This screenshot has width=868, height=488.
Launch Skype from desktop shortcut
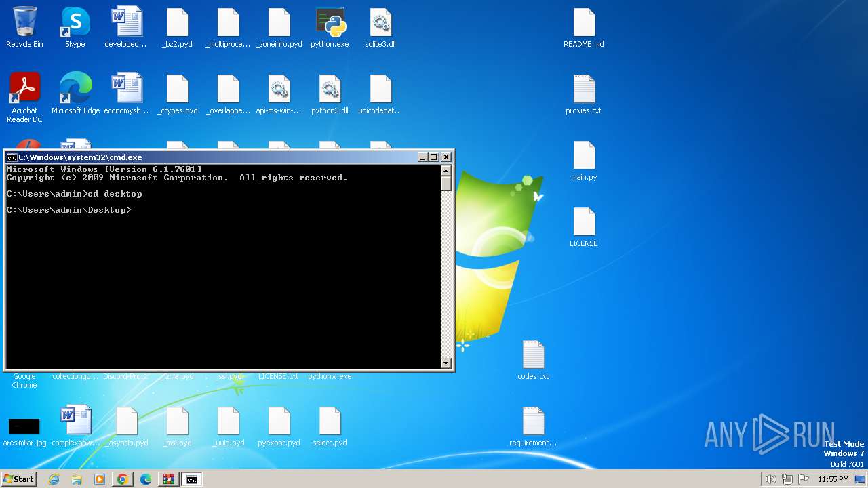75,28
